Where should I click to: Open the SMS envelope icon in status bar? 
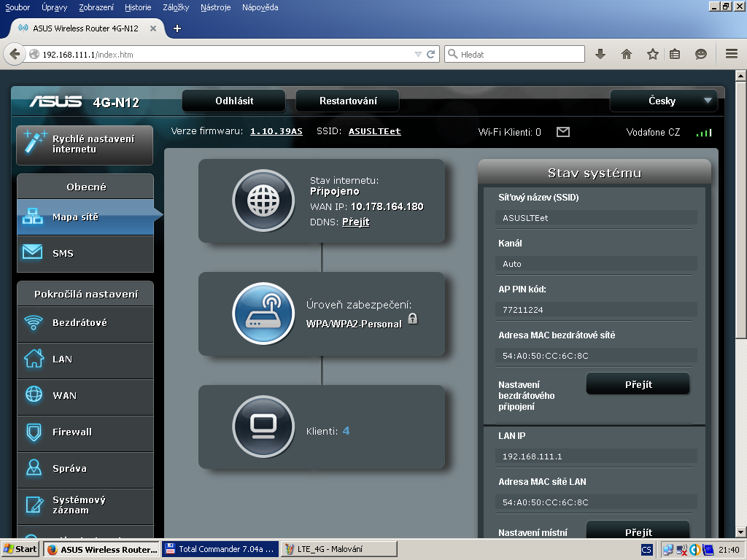pyautogui.click(x=562, y=132)
